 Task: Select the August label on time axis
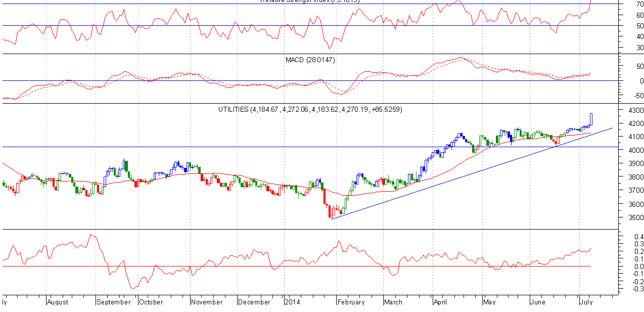(57, 302)
